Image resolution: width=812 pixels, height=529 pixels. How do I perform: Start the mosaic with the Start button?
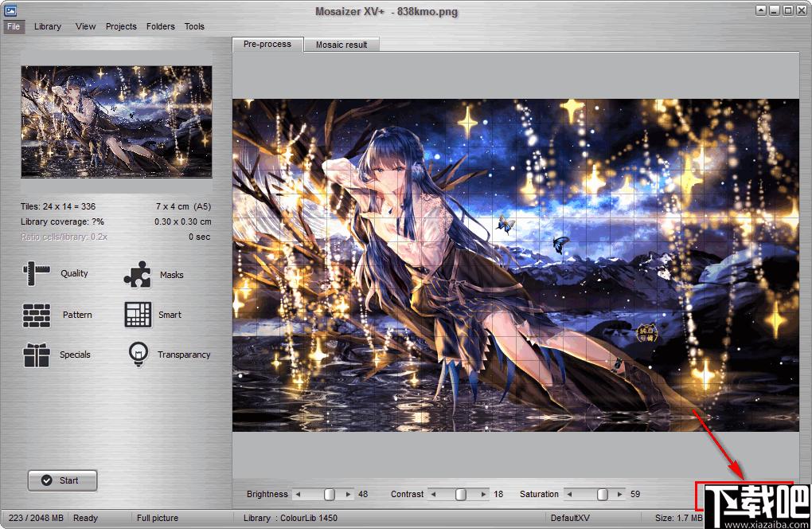point(62,480)
